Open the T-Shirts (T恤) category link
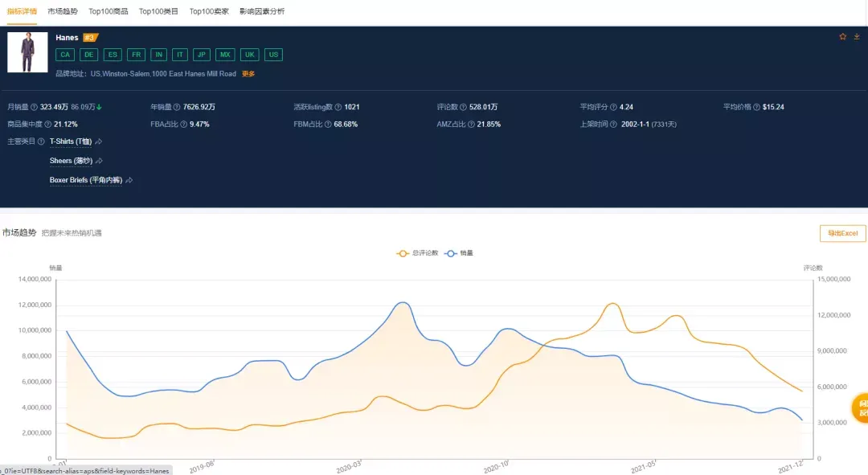Image resolution: width=868 pixels, height=475 pixels. (71, 141)
